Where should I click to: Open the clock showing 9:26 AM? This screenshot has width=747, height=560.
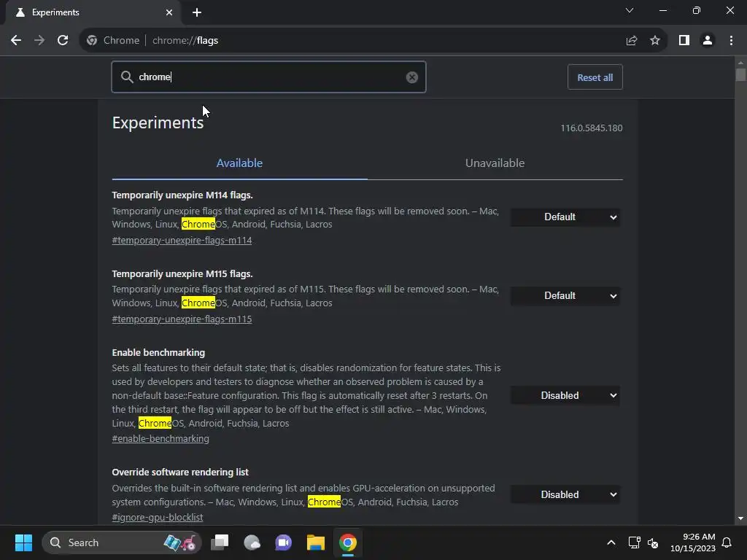693,542
